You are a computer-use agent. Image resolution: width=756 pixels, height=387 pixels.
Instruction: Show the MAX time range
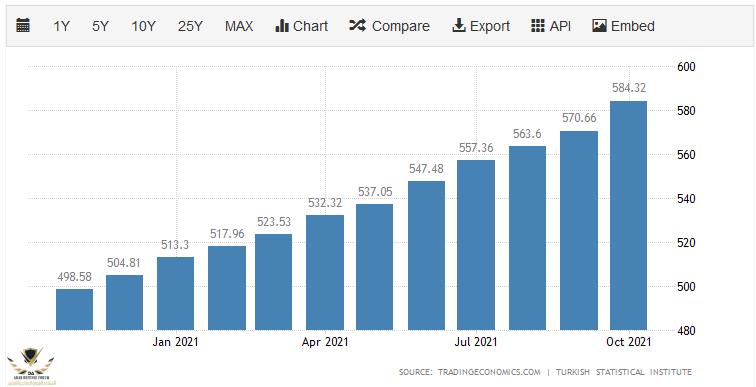(239, 26)
